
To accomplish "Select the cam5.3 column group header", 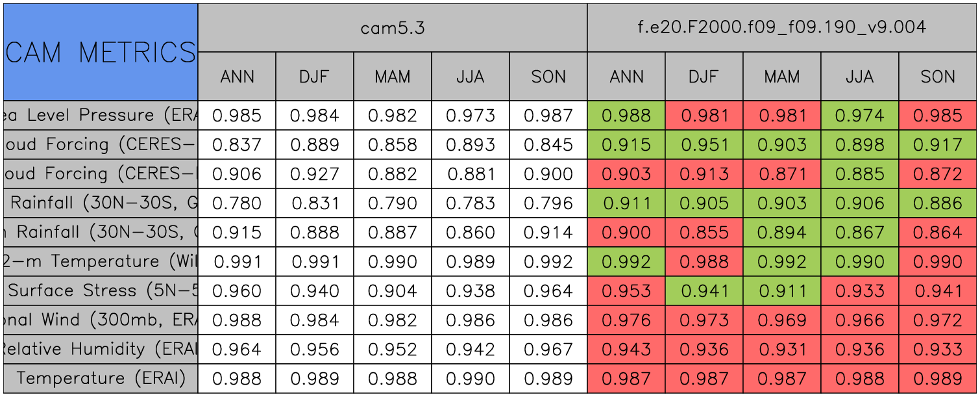I will pos(393,28).
